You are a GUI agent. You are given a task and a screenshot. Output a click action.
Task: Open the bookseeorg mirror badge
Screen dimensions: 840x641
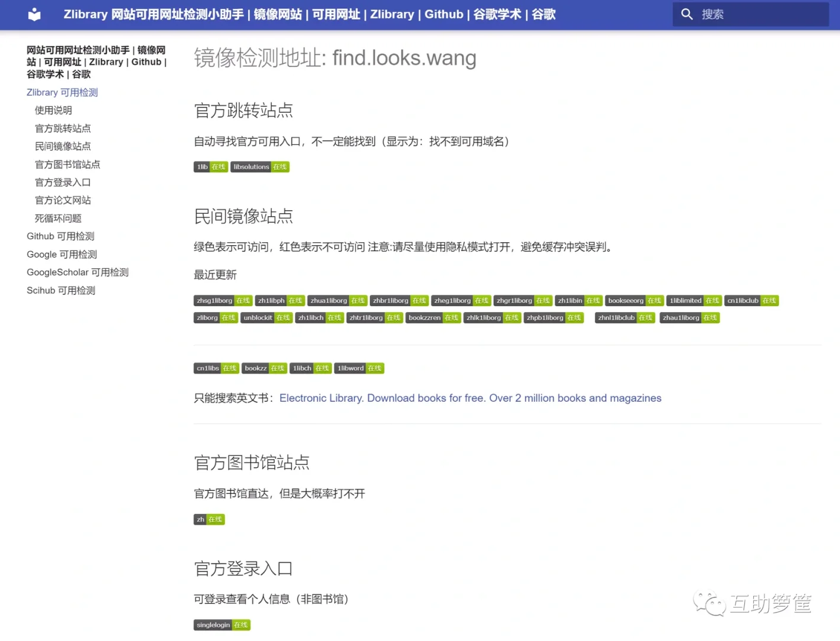click(635, 301)
